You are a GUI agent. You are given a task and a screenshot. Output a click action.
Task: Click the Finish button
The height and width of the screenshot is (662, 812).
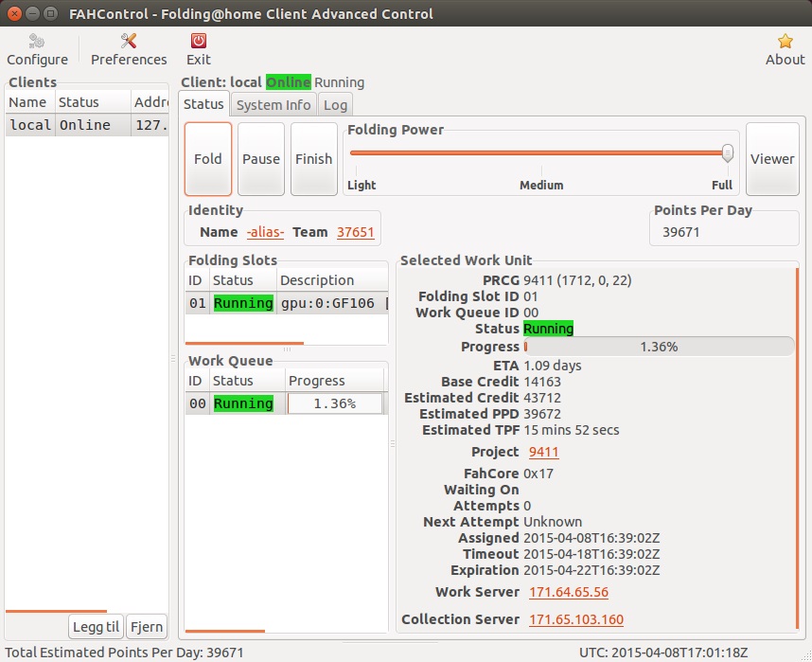314,158
